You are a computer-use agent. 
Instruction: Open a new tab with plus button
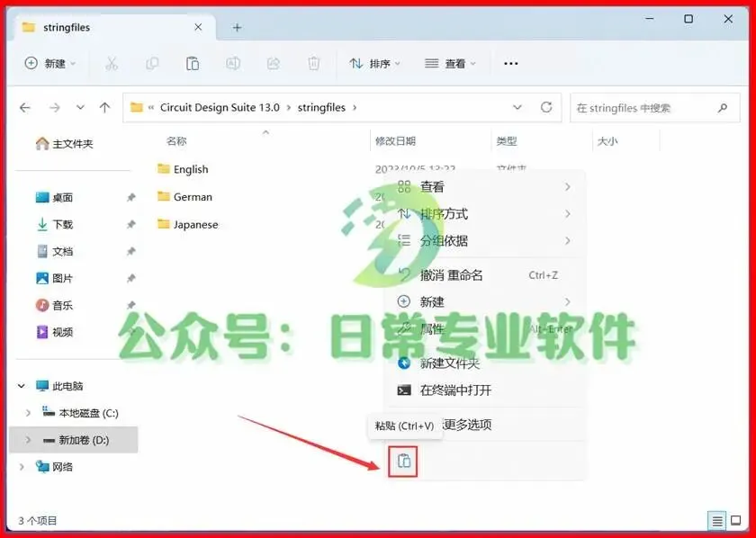[x=237, y=28]
